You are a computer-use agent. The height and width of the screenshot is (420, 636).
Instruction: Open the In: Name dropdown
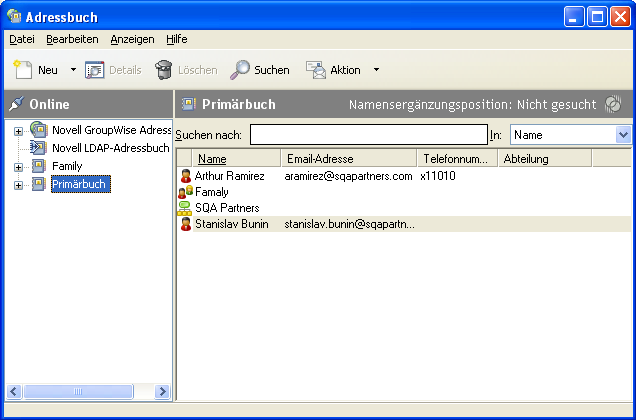click(x=623, y=134)
